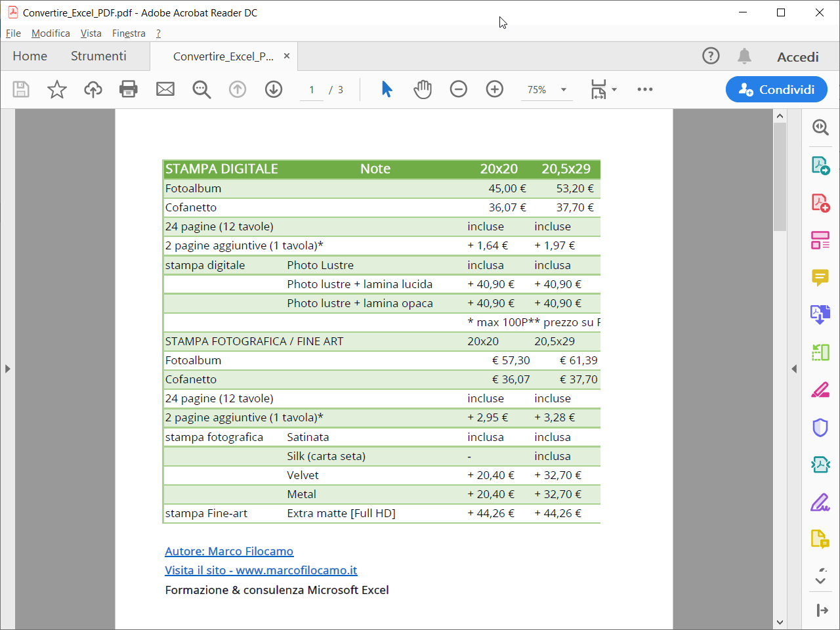Print the document using printer icon
The image size is (840, 630).
pyautogui.click(x=129, y=89)
